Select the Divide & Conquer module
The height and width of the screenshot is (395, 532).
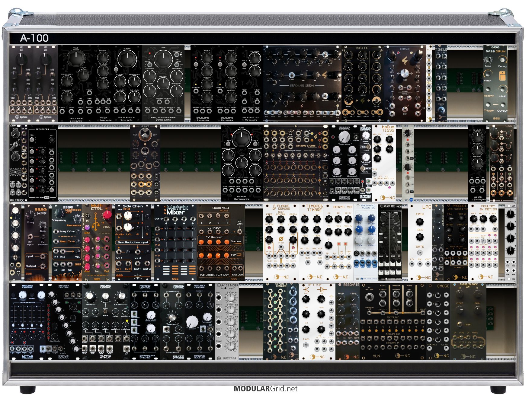click(275, 322)
